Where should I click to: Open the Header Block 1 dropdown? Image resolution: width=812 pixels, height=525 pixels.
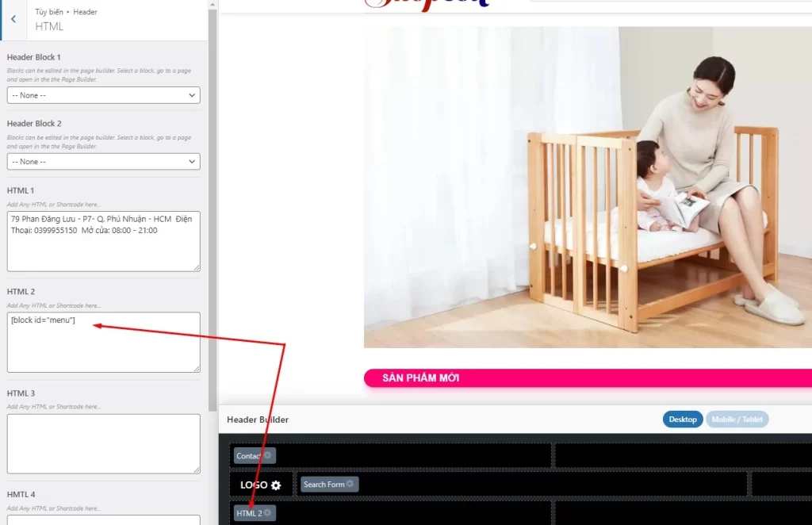(x=103, y=95)
